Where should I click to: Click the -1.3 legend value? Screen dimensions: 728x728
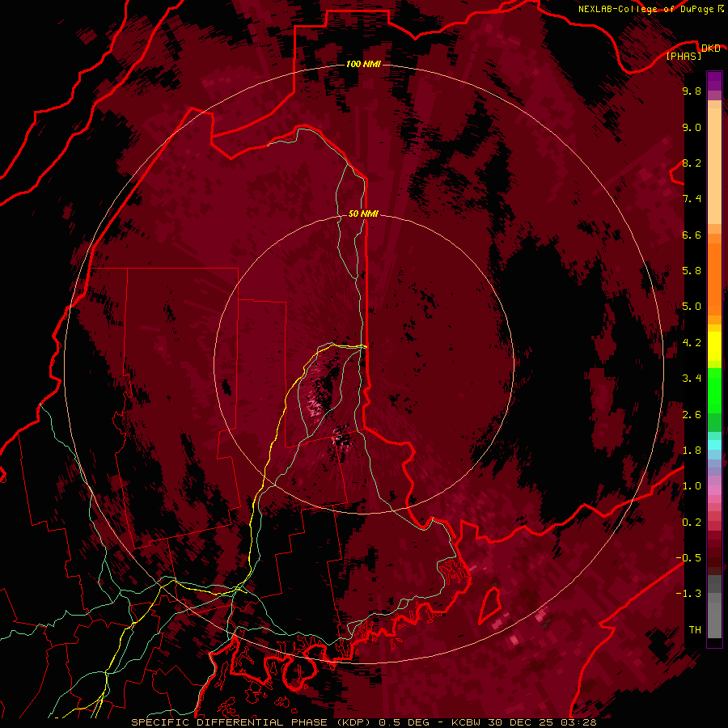click(x=688, y=594)
